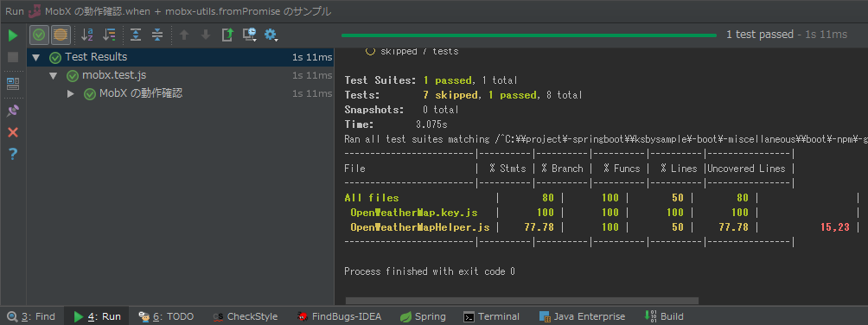
Task: Expand the MobX の動作確認 node
Action: tap(70, 94)
